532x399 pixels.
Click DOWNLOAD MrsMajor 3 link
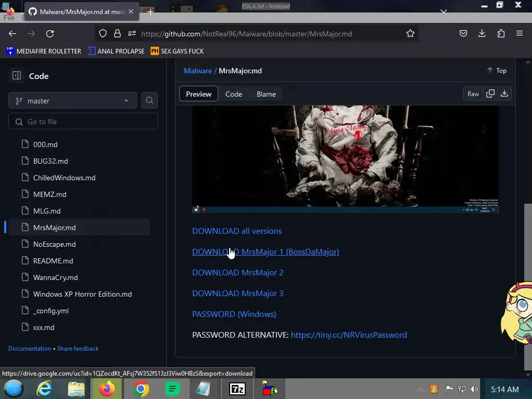pyautogui.click(x=237, y=293)
